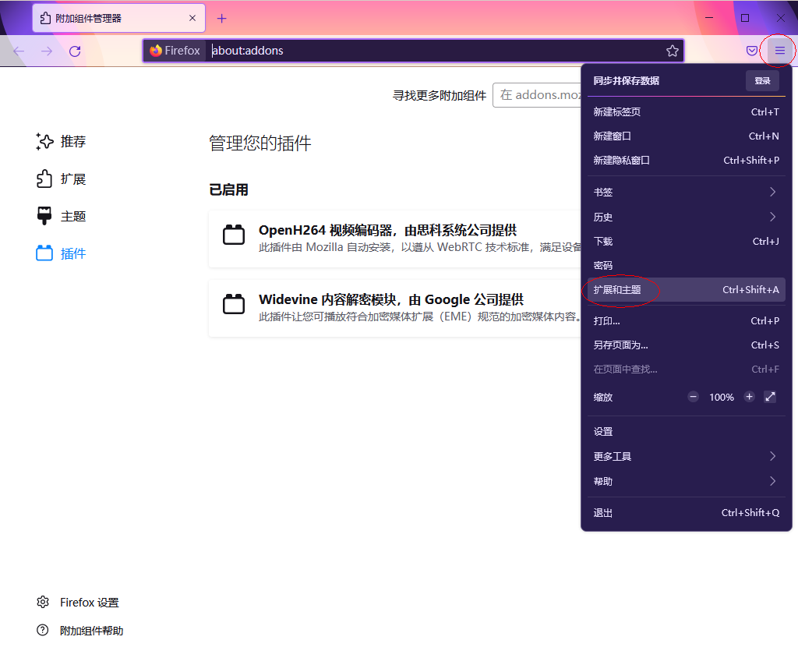
Task: Click the 推荐 sparkle icon in sidebar
Action: 44,142
